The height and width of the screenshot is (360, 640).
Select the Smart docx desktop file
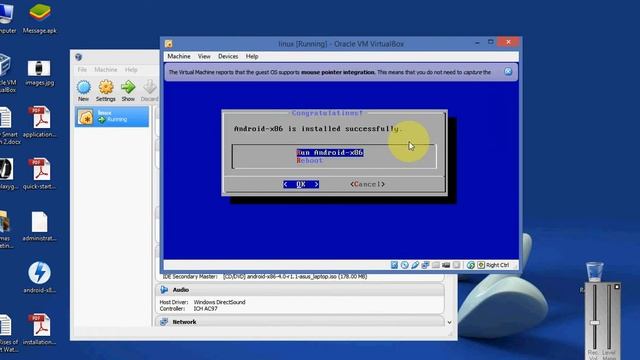click(x=9, y=126)
